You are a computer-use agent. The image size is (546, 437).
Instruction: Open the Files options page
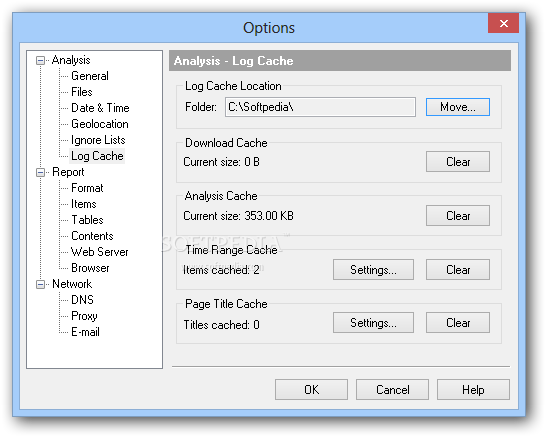(82, 92)
